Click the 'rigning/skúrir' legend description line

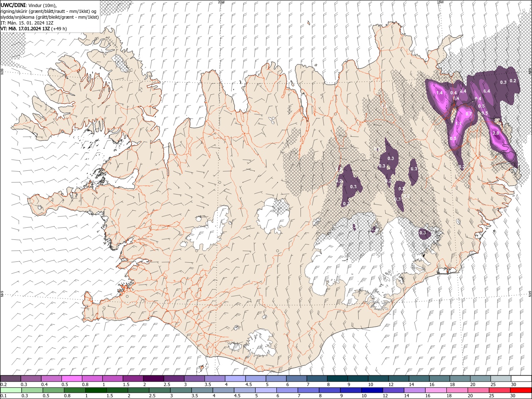point(49,11)
